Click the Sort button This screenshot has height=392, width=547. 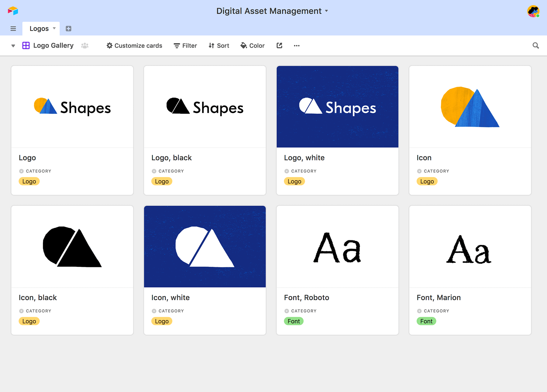(219, 46)
